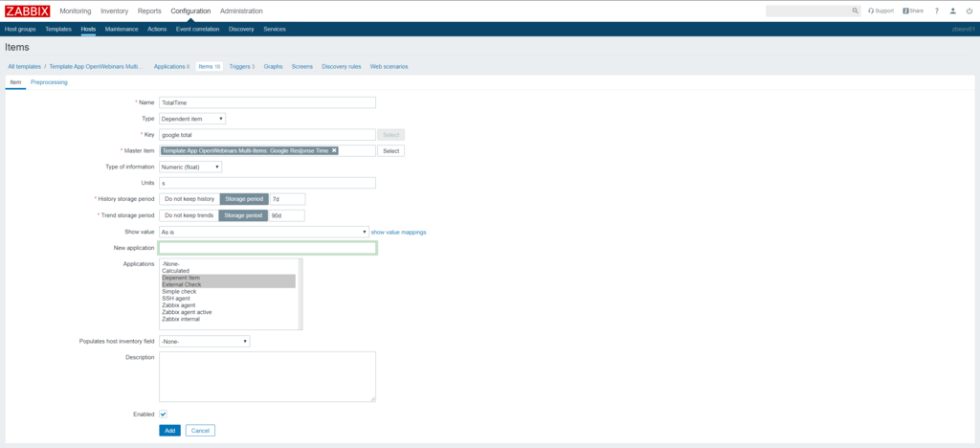Select Do not keep trends option

coord(189,215)
